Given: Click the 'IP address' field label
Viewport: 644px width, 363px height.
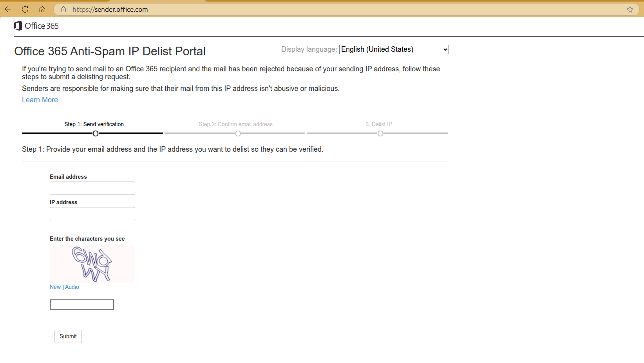Looking at the screenshot, I should (63, 202).
